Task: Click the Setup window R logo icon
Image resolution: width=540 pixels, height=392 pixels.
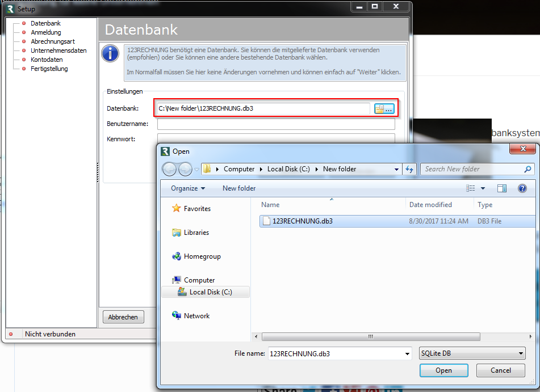Action: coord(10,9)
